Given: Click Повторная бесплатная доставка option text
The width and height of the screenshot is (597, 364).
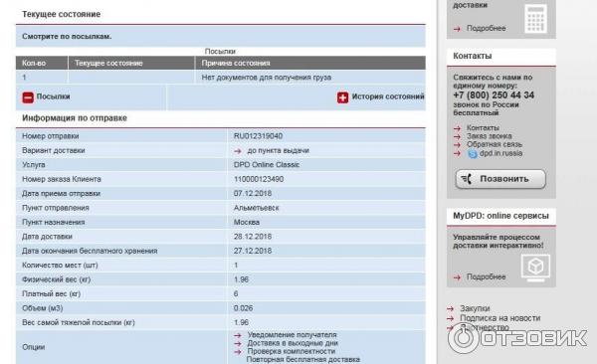Looking at the screenshot, I should 303,359.
